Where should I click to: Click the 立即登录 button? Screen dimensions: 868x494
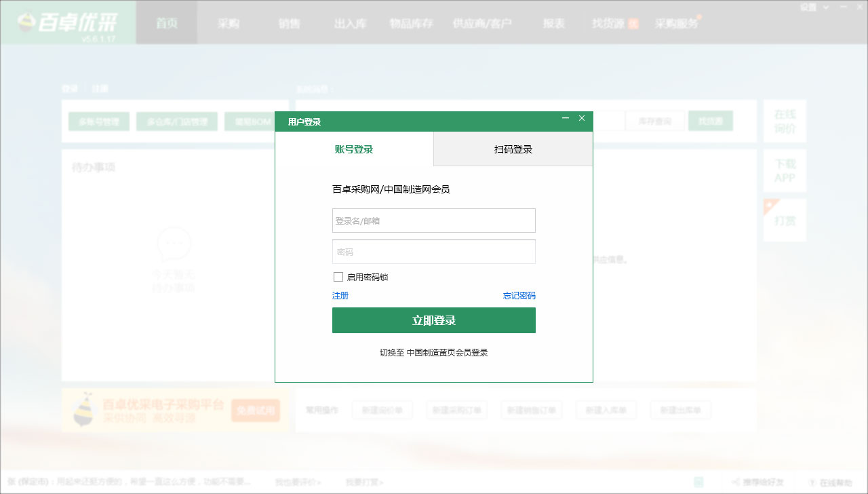click(434, 320)
